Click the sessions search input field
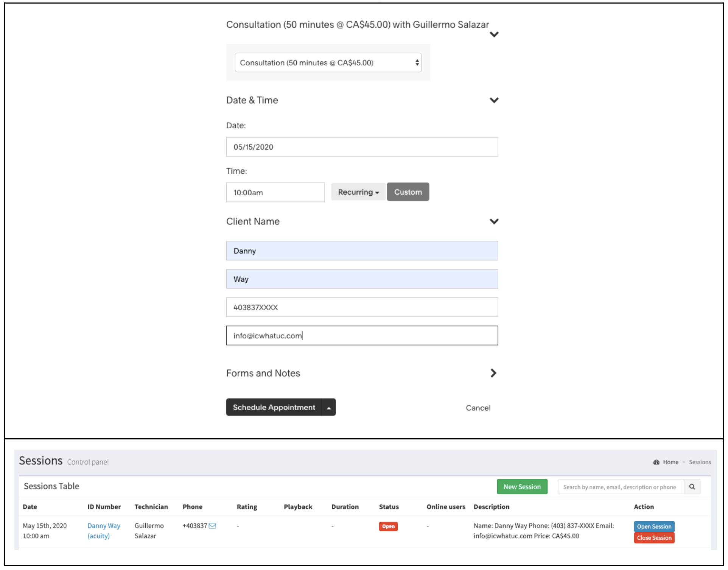The width and height of the screenshot is (728, 570). coord(620,487)
